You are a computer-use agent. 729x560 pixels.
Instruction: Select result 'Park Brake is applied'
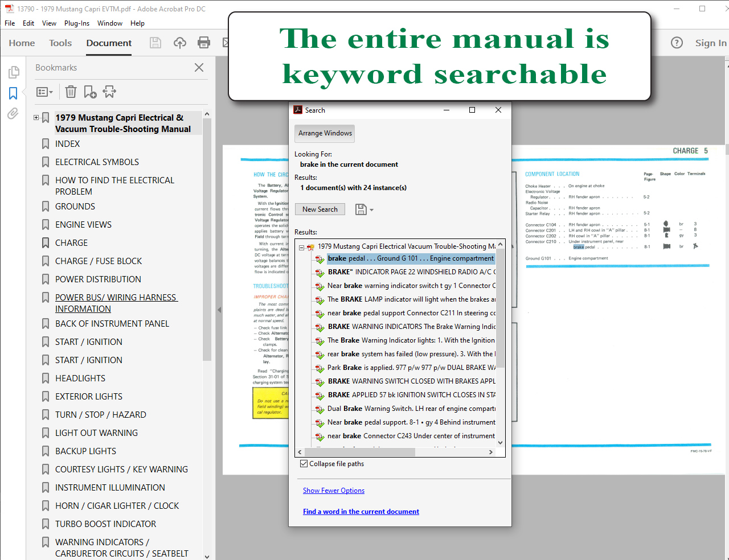(411, 368)
